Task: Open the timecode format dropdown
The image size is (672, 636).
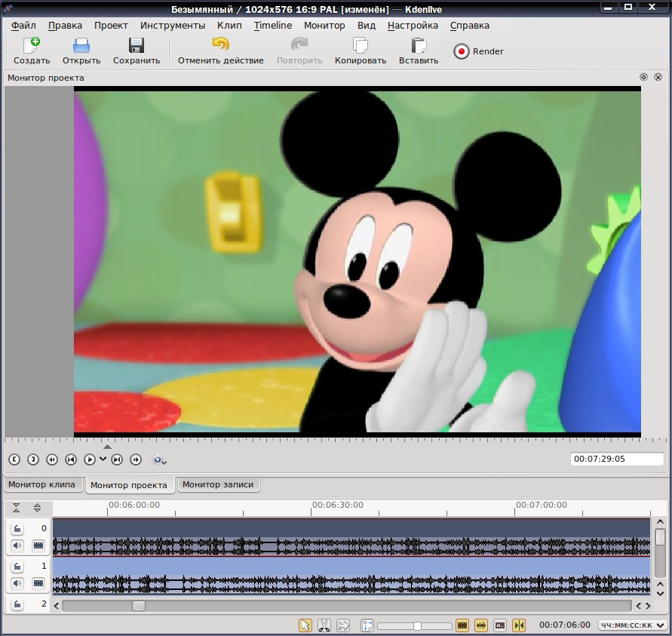Action: click(632, 625)
